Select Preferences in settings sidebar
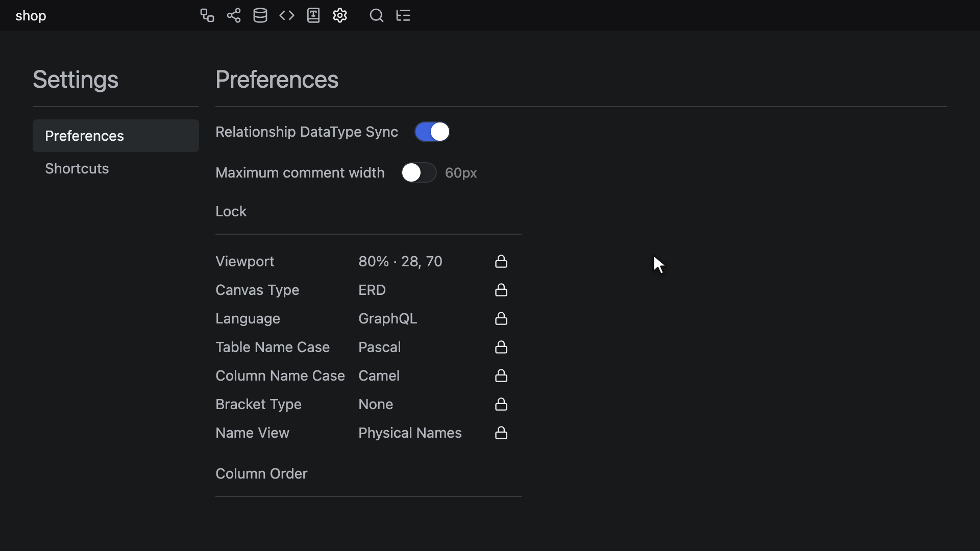Image resolution: width=980 pixels, height=551 pixels. pyautogui.click(x=116, y=136)
